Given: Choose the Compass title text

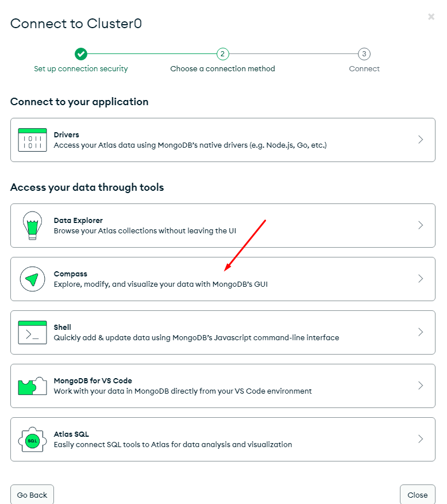Looking at the screenshot, I should [70, 274].
